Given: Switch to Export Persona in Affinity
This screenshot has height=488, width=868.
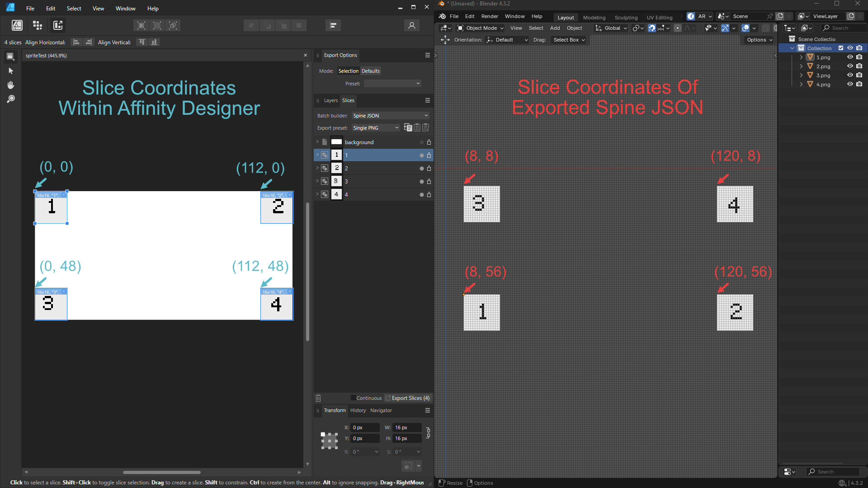Looking at the screenshot, I should [58, 25].
